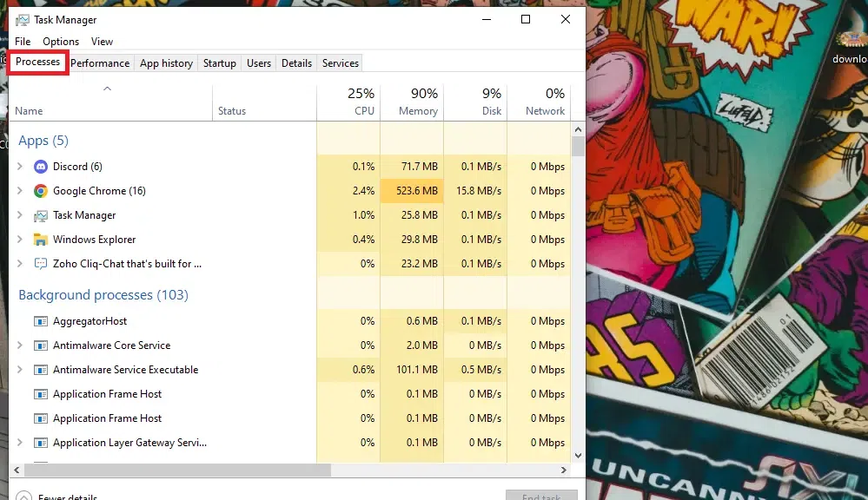Sort by the CPU column header
Image resolution: width=868 pixels, height=500 pixels.
[348, 103]
